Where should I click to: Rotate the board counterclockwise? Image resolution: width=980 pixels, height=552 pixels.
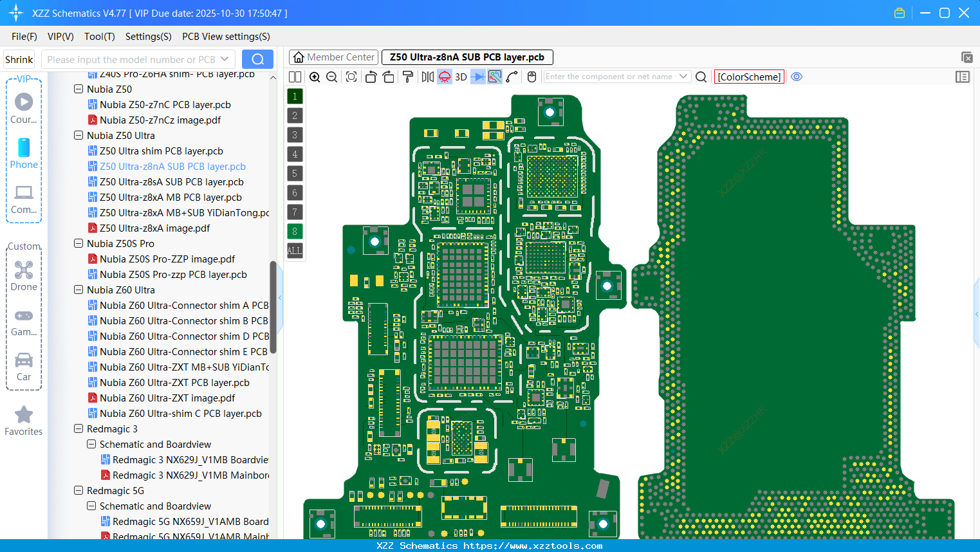tap(372, 77)
